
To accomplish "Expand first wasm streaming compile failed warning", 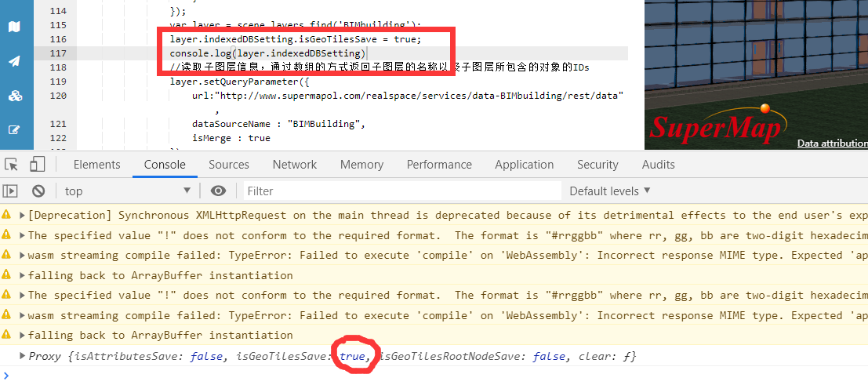I will pyautogui.click(x=22, y=256).
